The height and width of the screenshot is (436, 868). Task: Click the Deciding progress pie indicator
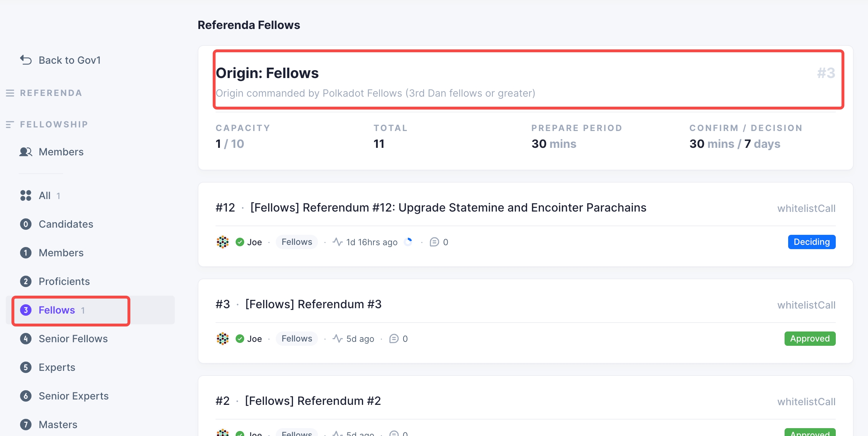[409, 242]
